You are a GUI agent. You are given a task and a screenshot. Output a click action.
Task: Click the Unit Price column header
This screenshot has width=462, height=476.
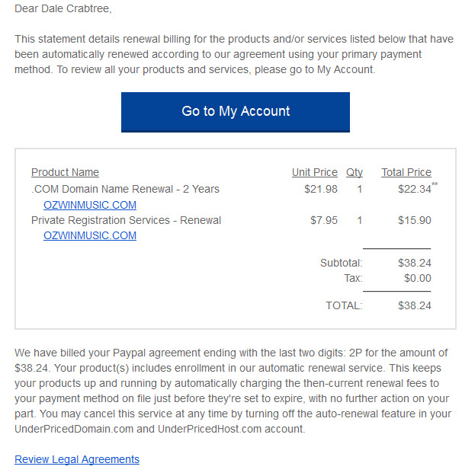[x=315, y=172]
